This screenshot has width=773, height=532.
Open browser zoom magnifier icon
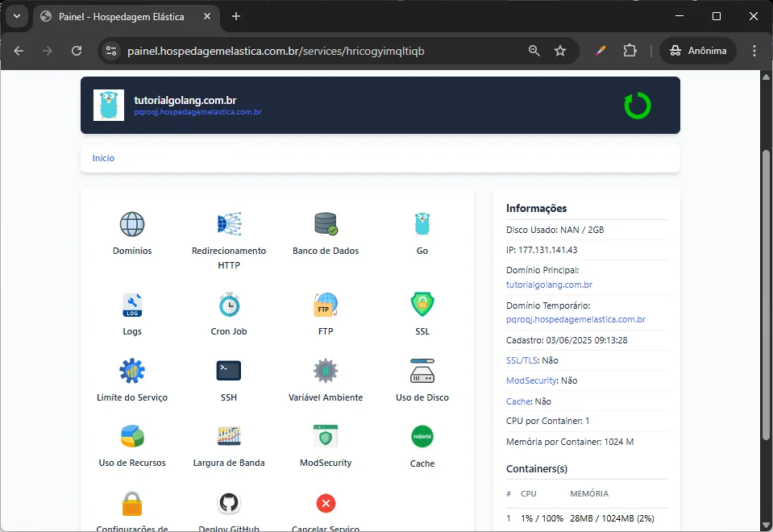(534, 51)
